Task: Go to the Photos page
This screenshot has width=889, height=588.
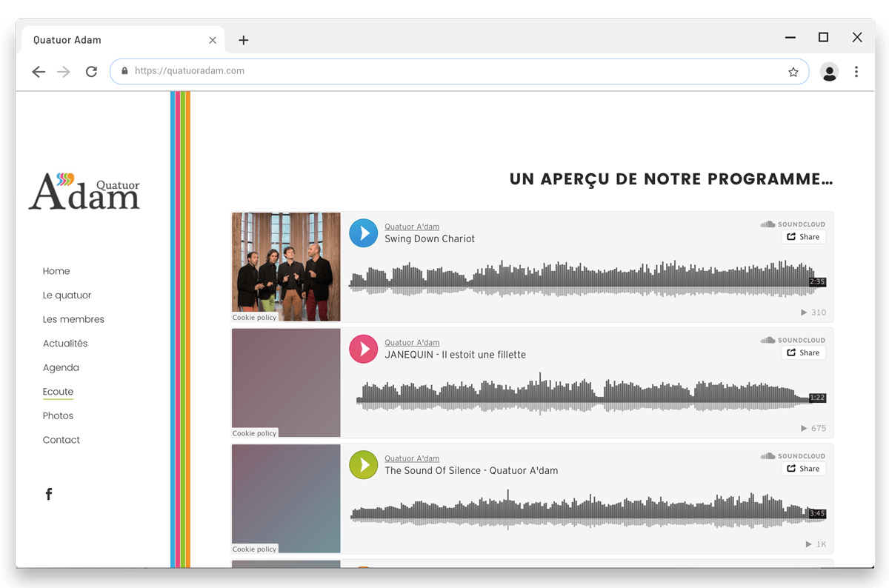Action: 58,415
